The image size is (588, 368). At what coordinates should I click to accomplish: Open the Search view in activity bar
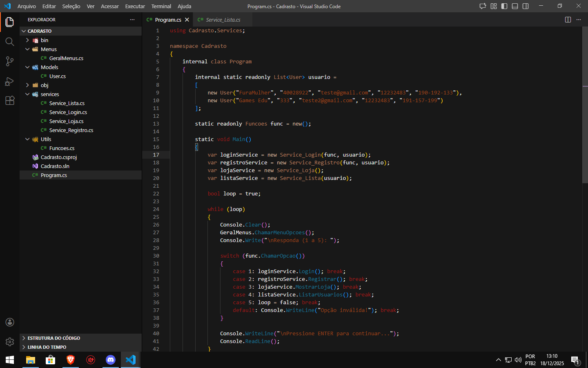pos(10,42)
